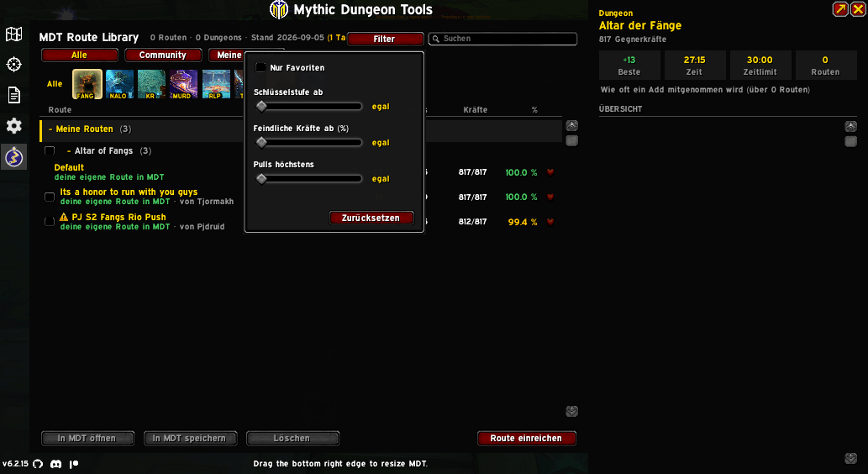Screen dimensions: 868x474
Task: Click route list scroll-up arrow
Action: pos(572,126)
